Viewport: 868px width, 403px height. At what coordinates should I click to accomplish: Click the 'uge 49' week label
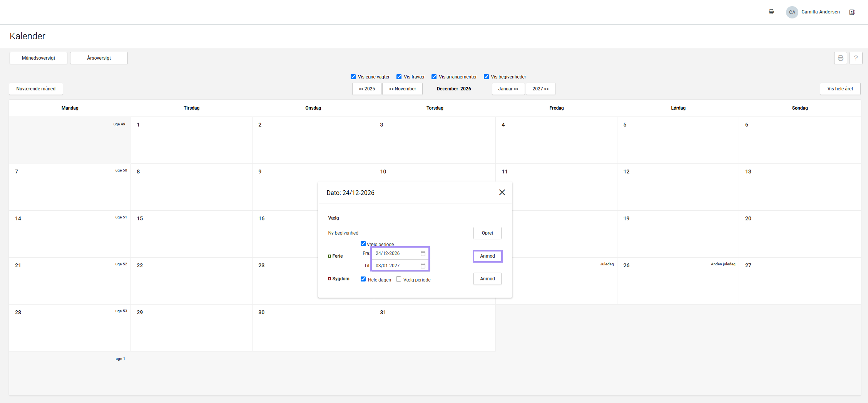[x=119, y=124]
